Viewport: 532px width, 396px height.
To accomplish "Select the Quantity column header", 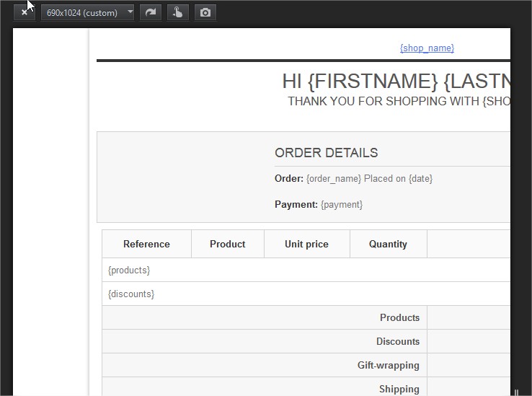I will coord(388,244).
